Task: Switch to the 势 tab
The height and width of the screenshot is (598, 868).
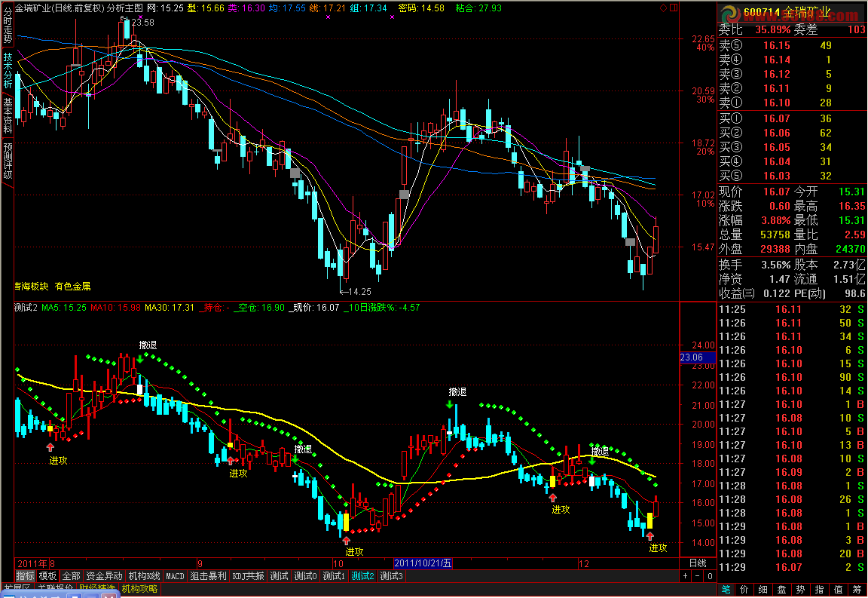Action: 800,590
